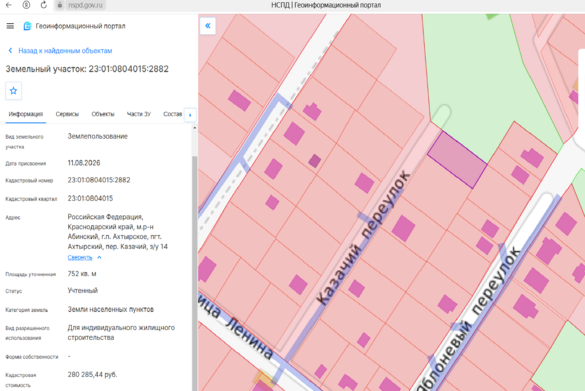This screenshot has width=585, height=391.
Task: Click the info panel vertical scrollbar
Action: (194, 272)
